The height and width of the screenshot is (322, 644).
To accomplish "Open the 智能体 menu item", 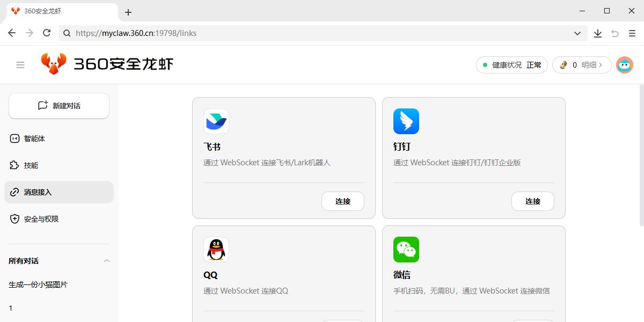I will click(x=34, y=138).
